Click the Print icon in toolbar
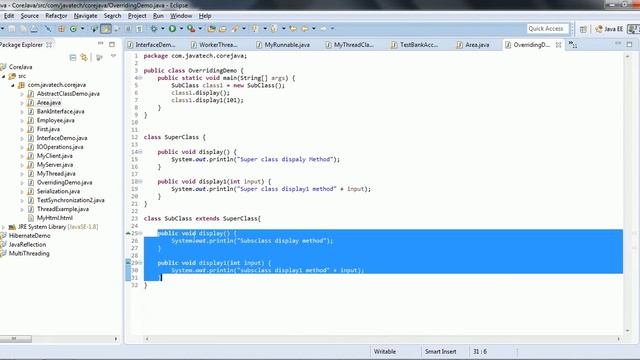This screenshot has height=360, width=640. coord(34,29)
